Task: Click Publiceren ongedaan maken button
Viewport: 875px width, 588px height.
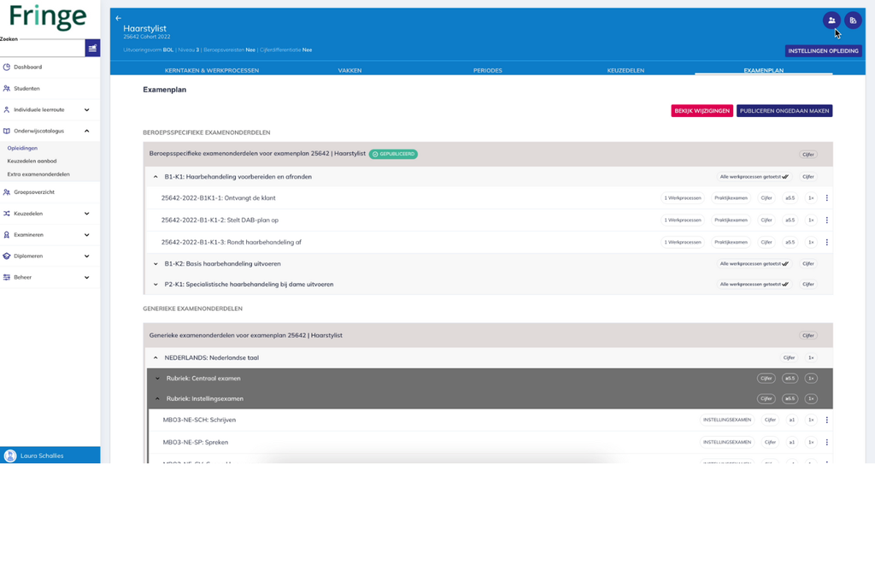Action: pos(784,111)
